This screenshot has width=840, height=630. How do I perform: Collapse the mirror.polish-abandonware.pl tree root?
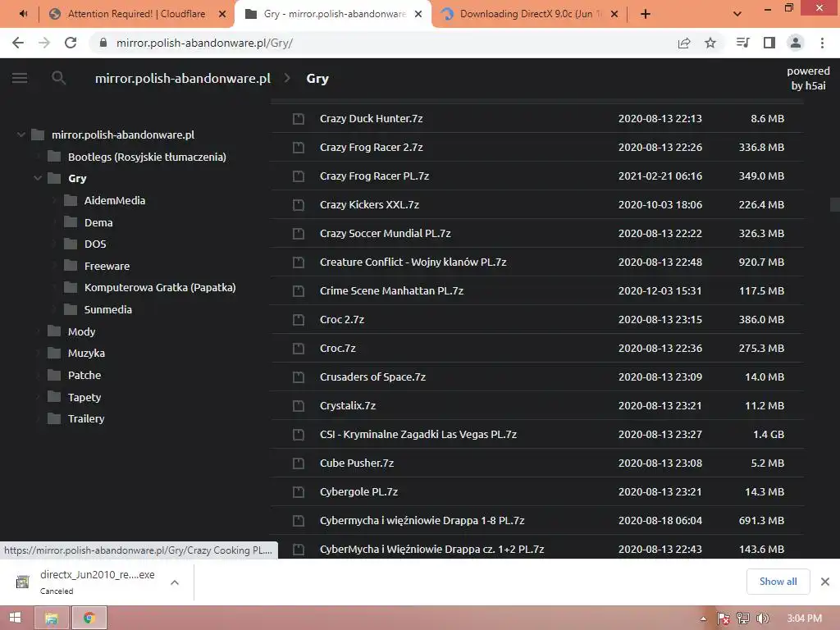coord(21,135)
